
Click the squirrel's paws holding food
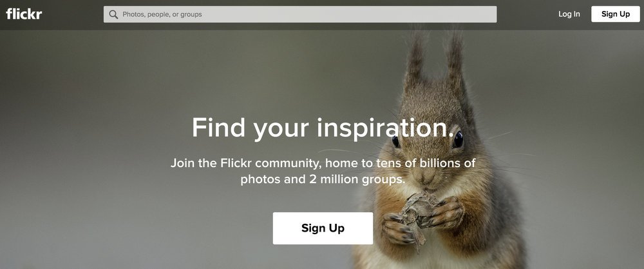click(423, 218)
